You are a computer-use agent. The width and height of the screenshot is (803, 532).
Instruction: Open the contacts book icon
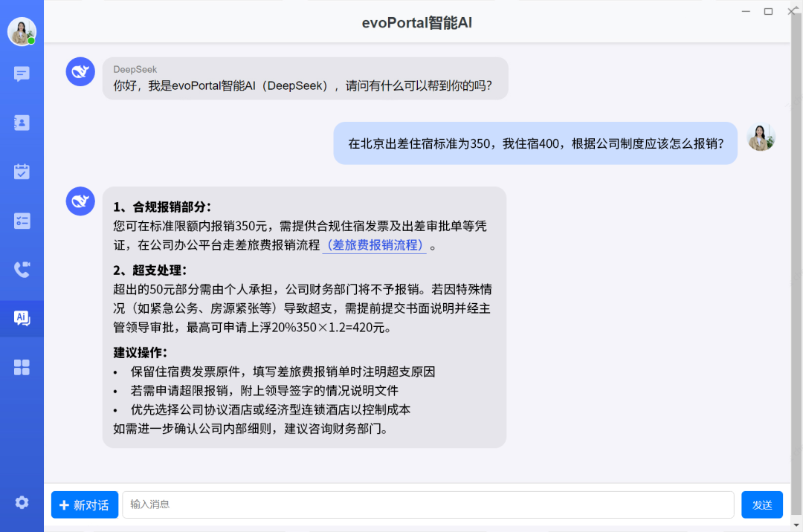[22, 123]
